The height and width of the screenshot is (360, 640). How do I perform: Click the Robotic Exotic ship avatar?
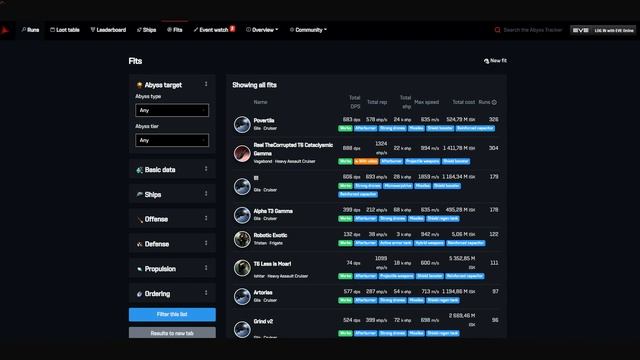pyautogui.click(x=242, y=239)
